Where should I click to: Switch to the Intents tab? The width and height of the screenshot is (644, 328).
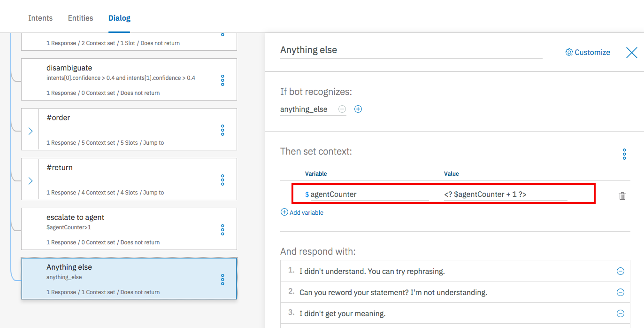tap(40, 18)
